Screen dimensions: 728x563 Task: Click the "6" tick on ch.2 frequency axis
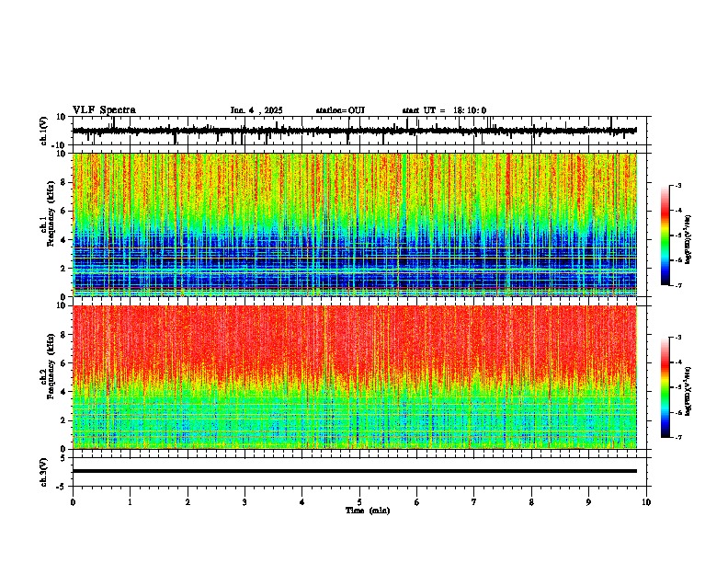63,363
